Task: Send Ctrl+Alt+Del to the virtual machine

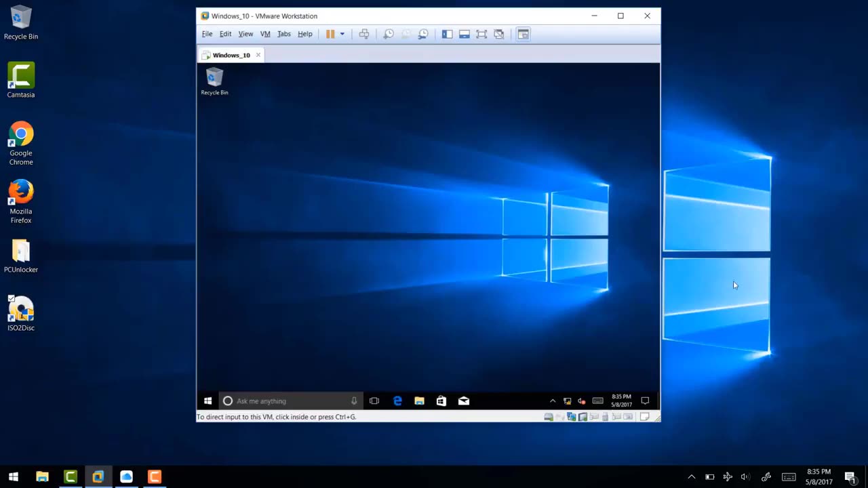Action: click(x=364, y=34)
